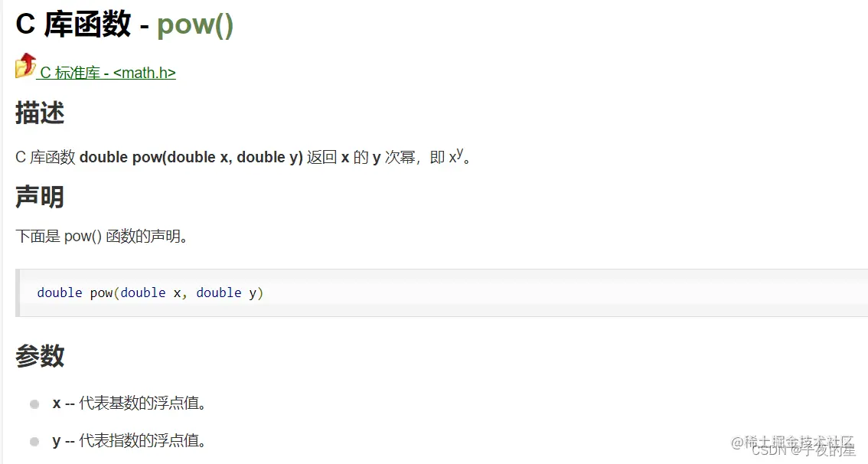The height and width of the screenshot is (464, 868).
Task: Click the 下面是 pow() 函数的声明 sentence
Action: pos(102,237)
